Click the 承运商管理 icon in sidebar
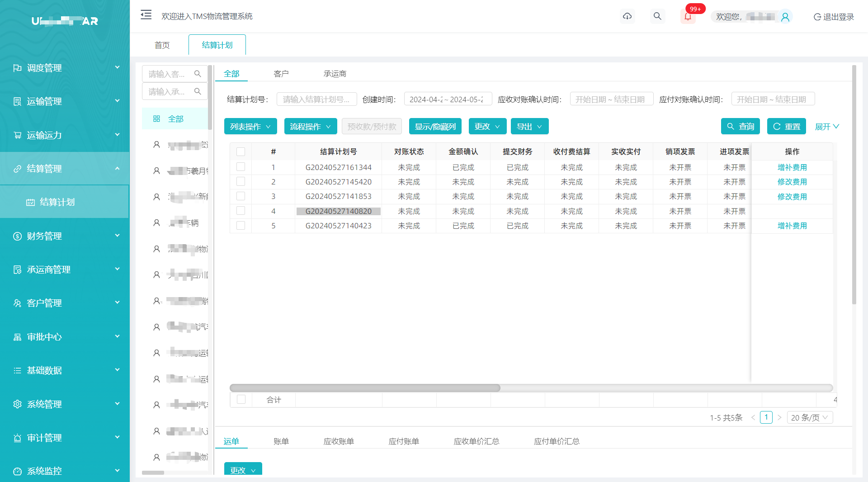This screenshot has height=482, width=868. [x=17, y=269]
